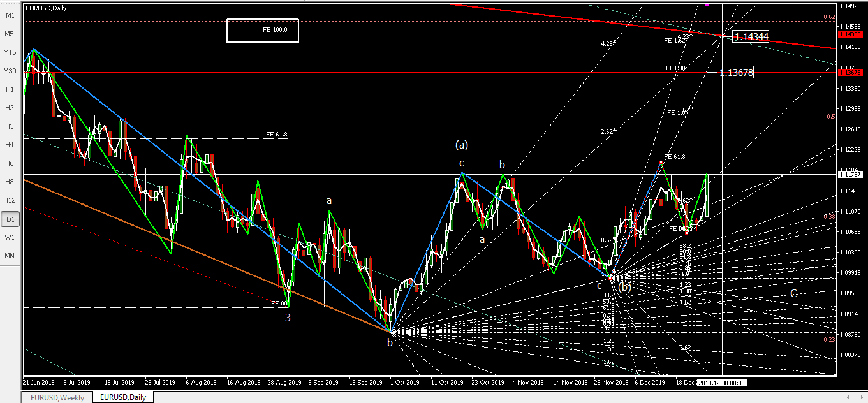
Task: Change timeframe to H1
Action: [10, 89]
